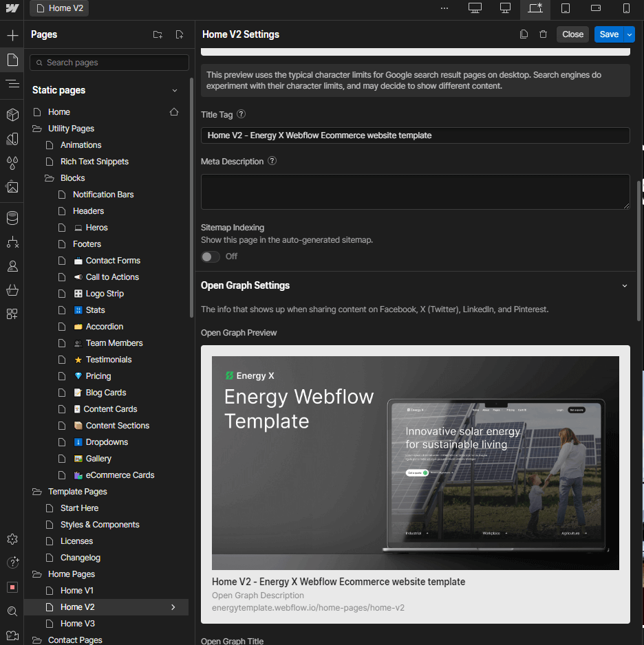Toggle Sitemap Indexing switch
Viewport: 644px width, 645px height.
tap(211, 256)
